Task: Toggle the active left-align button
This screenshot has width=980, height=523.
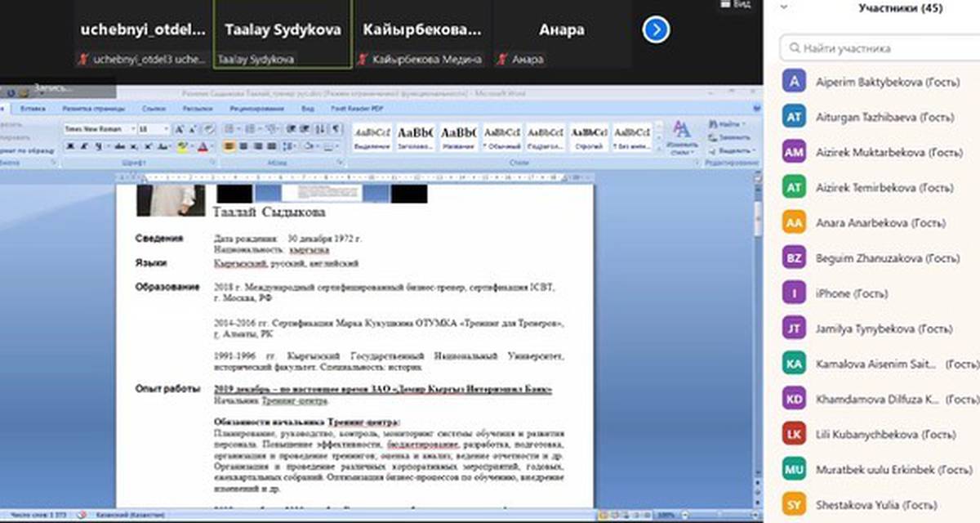Action: 230,146
